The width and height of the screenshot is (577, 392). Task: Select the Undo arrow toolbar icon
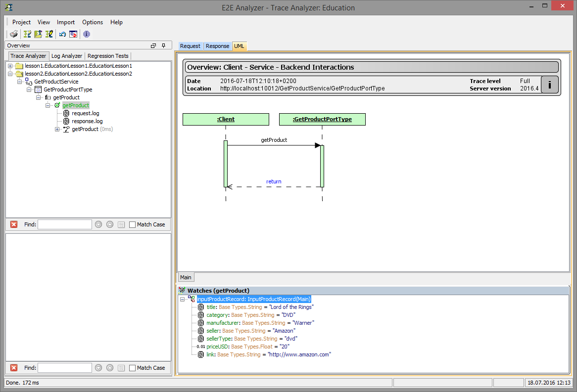click(x=62, y=34)
